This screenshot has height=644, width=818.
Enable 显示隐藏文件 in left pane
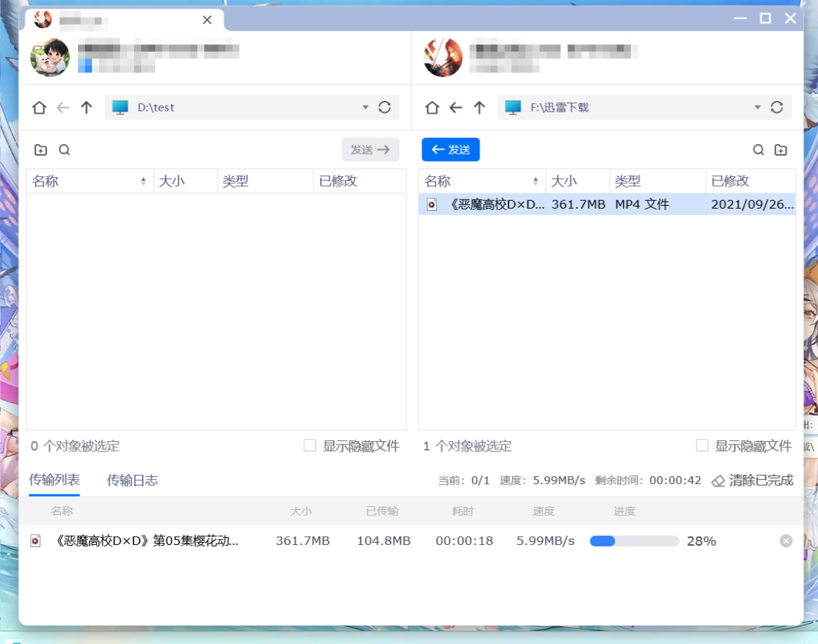(310, 445)
